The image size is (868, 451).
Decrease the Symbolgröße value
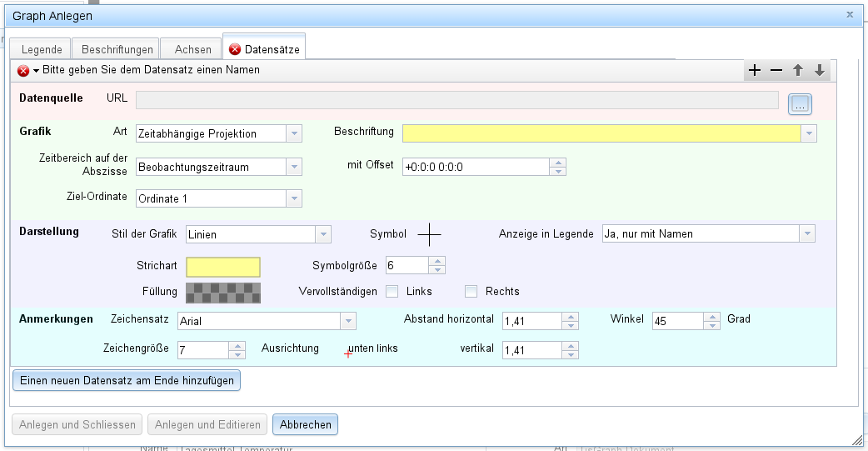(x=437, y=270)
